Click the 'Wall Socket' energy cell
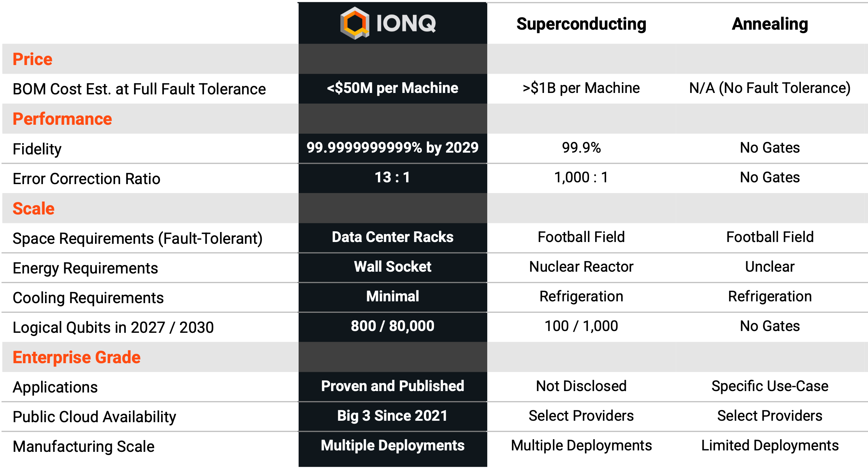Viewport: 868px width, 469px height. [x=392, y=267]
